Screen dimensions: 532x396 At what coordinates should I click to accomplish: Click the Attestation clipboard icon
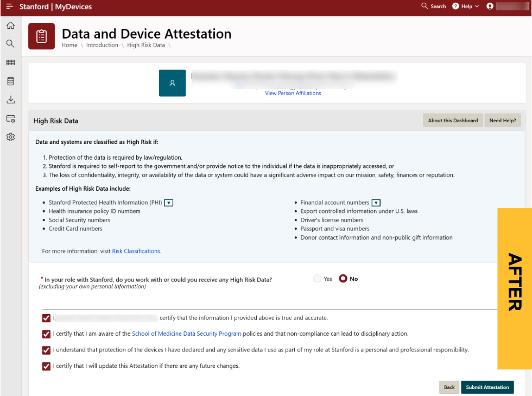coord(41,36)
